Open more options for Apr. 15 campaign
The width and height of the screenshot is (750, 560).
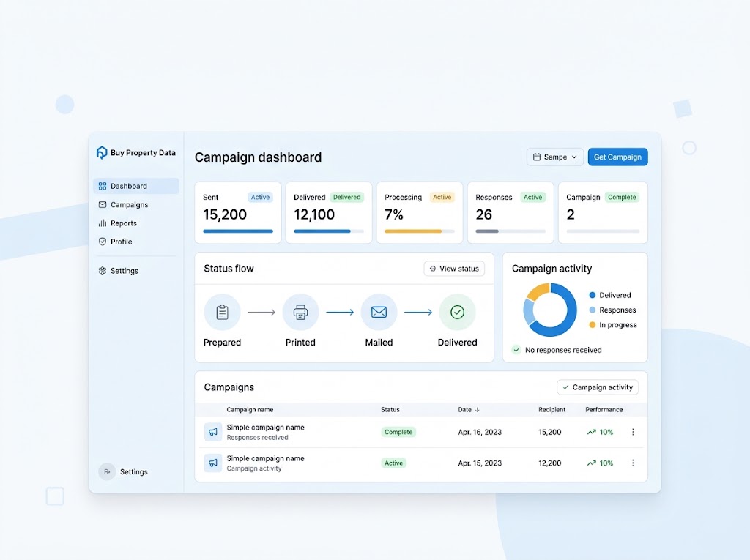(x=633, y=463)
